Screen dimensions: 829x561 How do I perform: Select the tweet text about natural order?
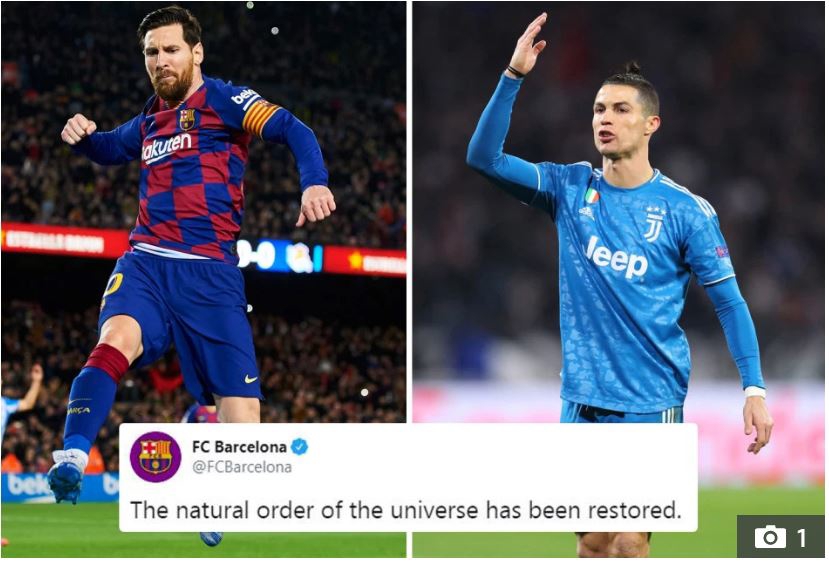(406, 511)
